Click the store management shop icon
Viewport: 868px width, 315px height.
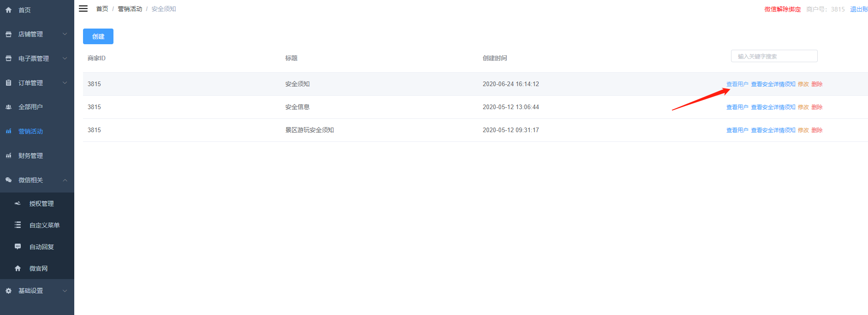[8, 34]
